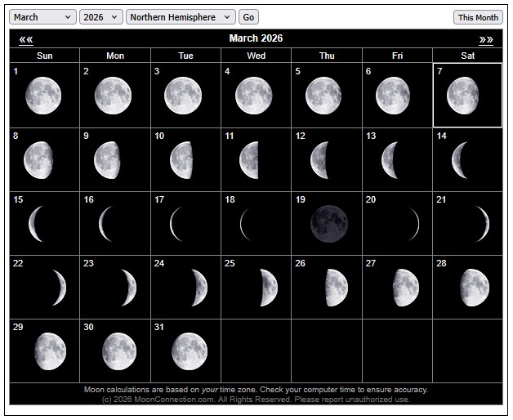Click the March 17 crescent moon

point(176,224)
